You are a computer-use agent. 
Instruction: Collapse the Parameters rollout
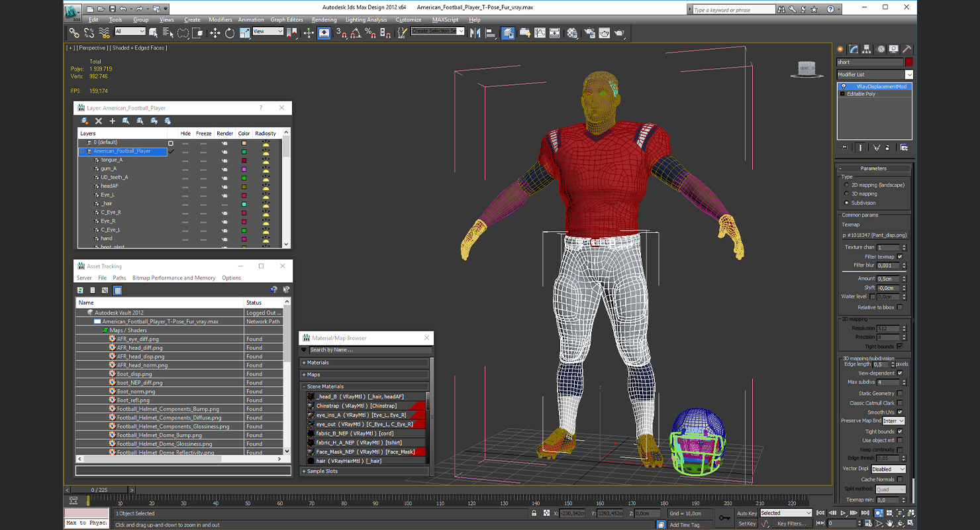pyautogui.click(x=873, y=168)
